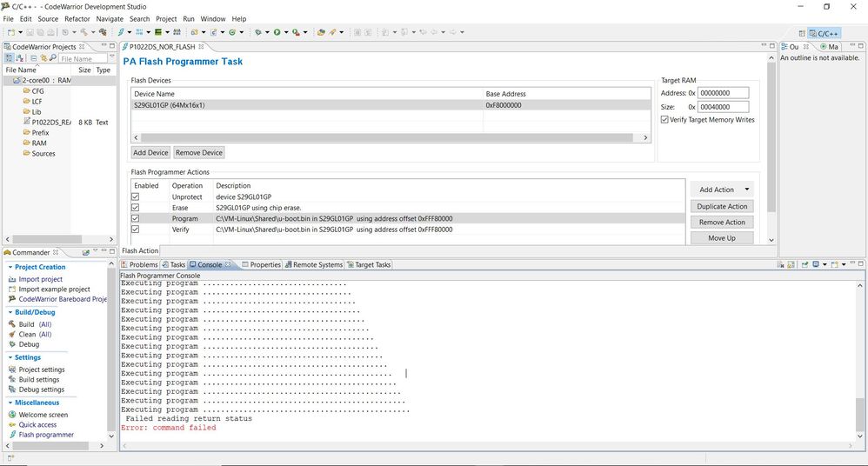Open the Projects panel view menu triangle
868x466 pixels.
(x=112, y=57)
